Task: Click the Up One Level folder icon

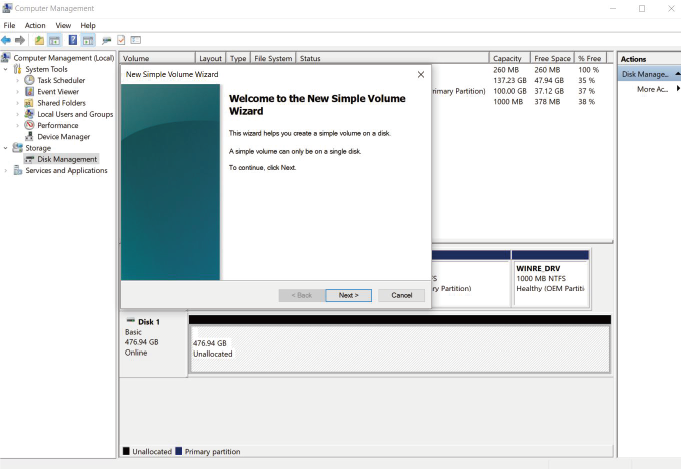Action: (39, 40)
